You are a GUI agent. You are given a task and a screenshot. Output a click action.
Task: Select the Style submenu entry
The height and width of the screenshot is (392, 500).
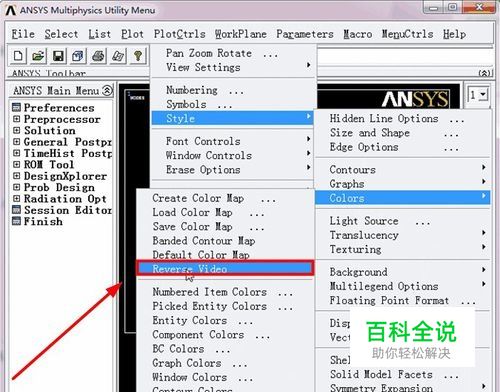pyautogui.click(x=232, y=118)
